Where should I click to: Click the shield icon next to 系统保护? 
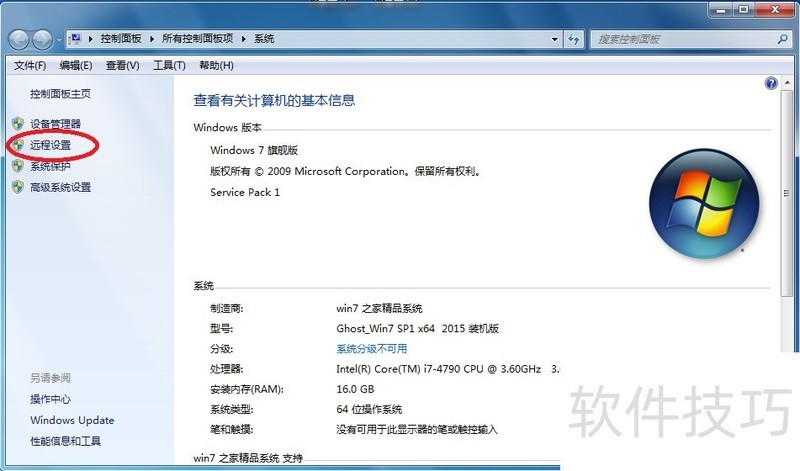[x=18, y=166]
